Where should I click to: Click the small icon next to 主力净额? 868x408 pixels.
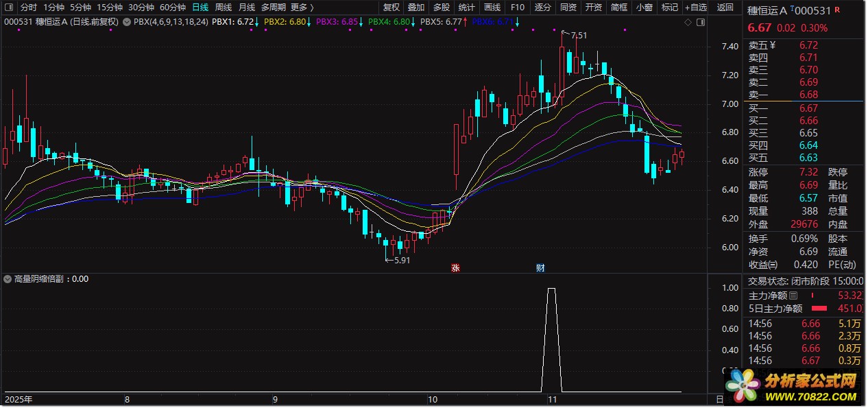tap(793, 296)
